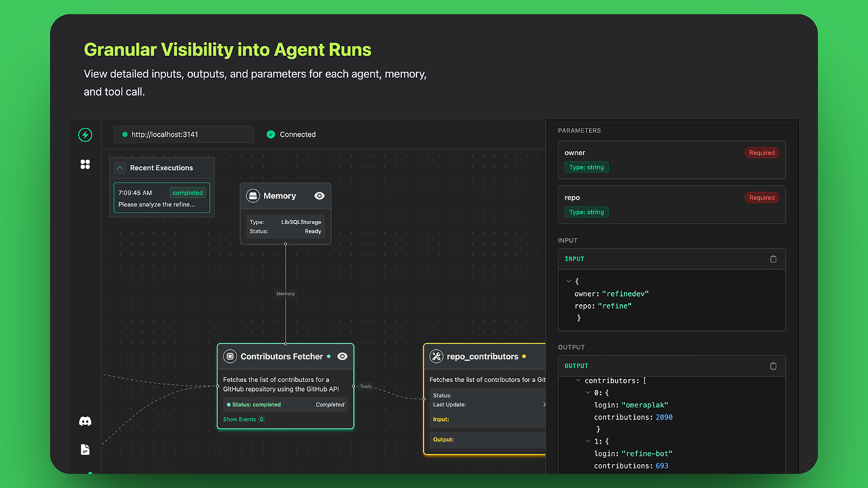This screenshot has height=488, width=868.
Task: Click the localhost:3141 URL field
Action: pos(183,135)
